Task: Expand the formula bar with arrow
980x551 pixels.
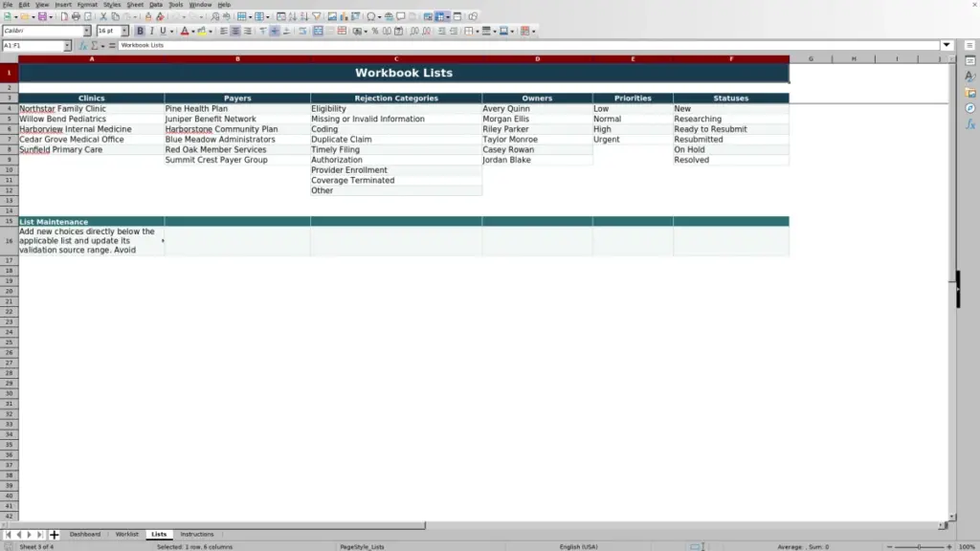Action: point(947,45)
